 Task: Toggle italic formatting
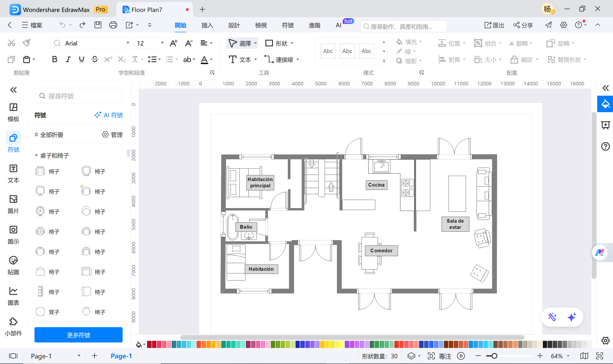(x=68, y=59)
